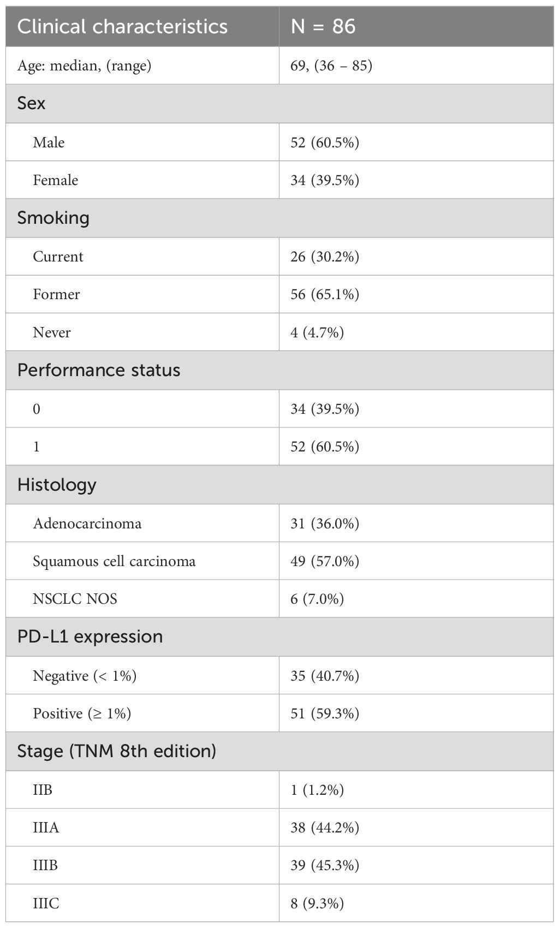Click the Smoking section heading
This screenshot has height=928, width=560.
[53, 218]
